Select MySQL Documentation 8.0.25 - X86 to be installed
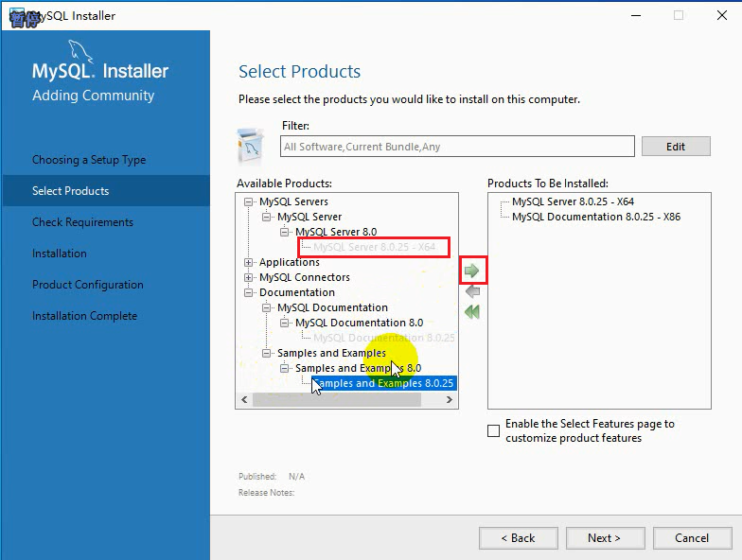Viewport: 742px width, 560px height. click(596, 218)
